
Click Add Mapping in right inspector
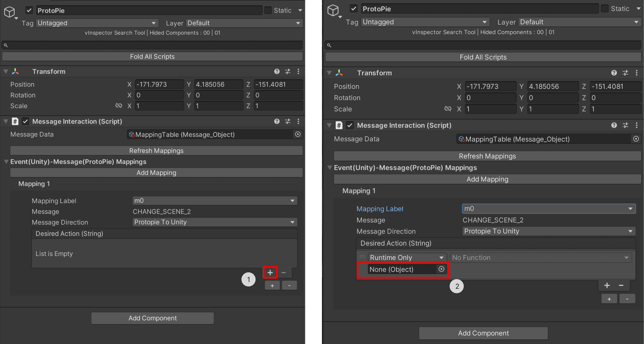[488, 179]
